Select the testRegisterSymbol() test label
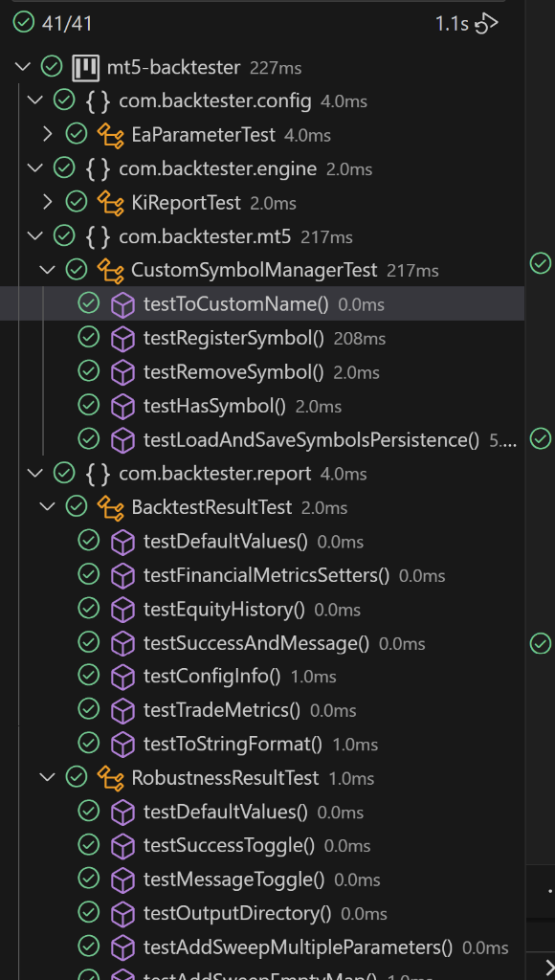Image resolution: width=555 pixels, height=980 pixels. point(233,338)
